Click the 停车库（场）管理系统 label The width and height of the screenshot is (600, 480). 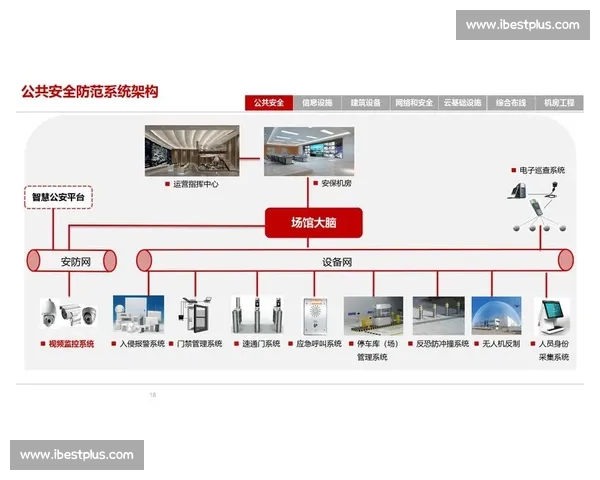[x=378, y=350]
